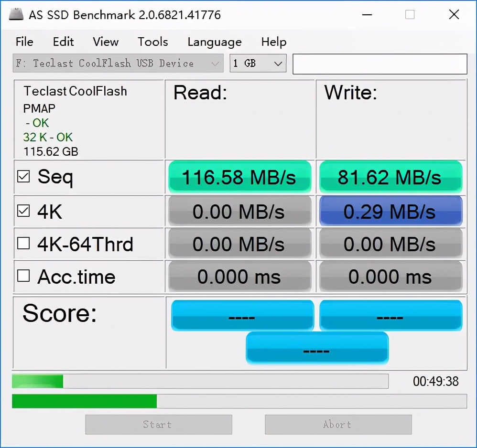Expand the 1 GB test size dropdown
Viewport: 477px width, 448px height.
258,64
